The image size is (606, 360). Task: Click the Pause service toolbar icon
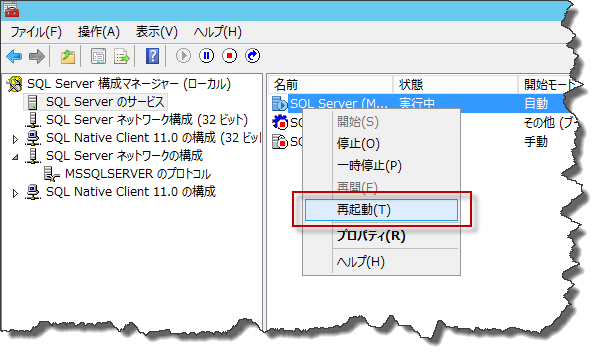pyautogui.click(x=206, y=56)
